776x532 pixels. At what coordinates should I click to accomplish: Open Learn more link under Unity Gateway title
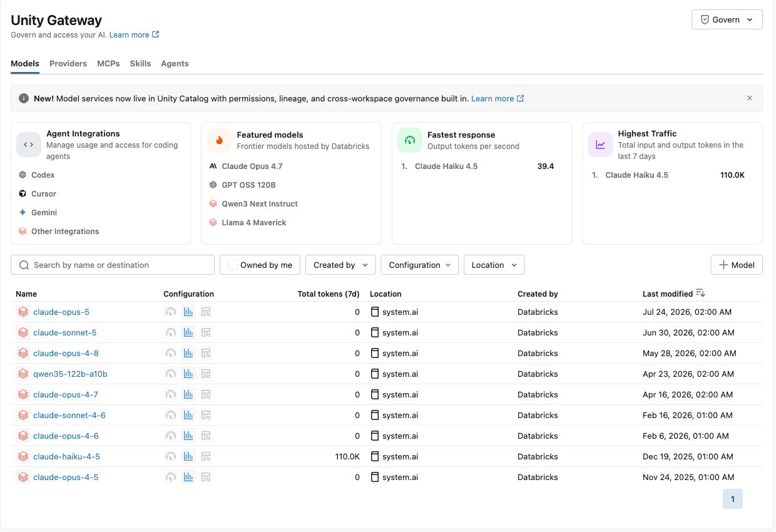[x=134, y=35]
